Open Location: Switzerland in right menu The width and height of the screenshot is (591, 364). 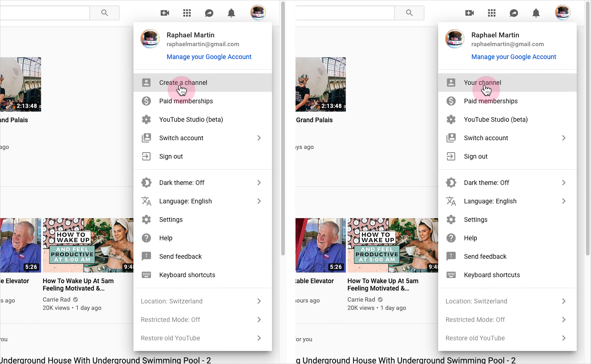(x=507, y=301)
